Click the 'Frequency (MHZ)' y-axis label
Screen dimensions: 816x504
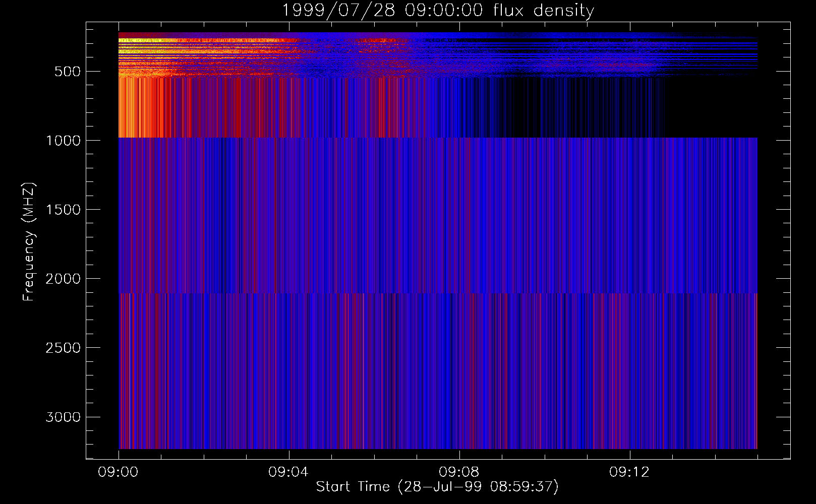click(x=29, y=242)
